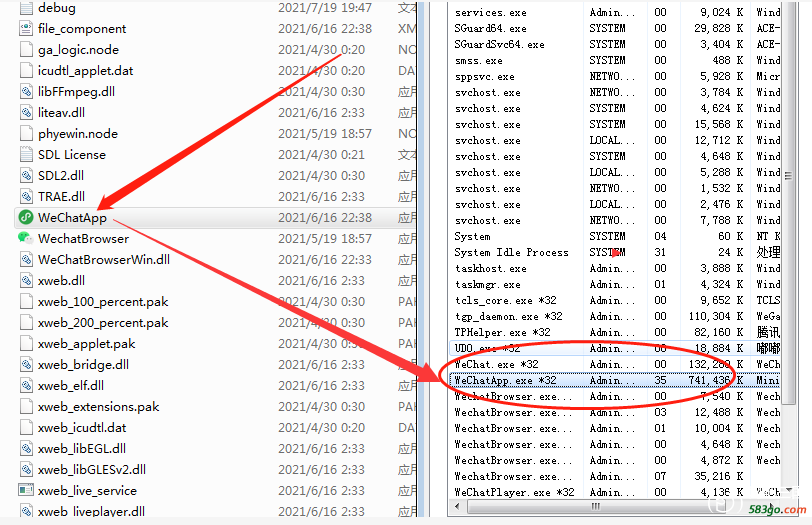This screenshot has width=812, height=525.
Task: Select the xweb_live_service file name
Action: click(88, 490)
